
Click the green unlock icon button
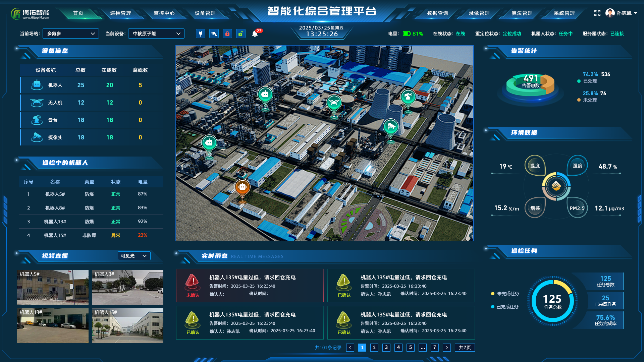tap(241, 34)
